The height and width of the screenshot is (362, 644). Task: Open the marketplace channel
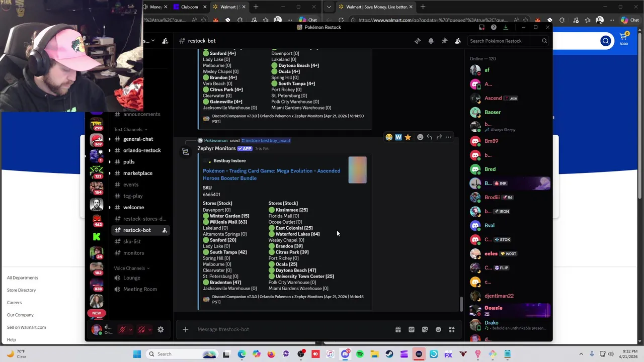pos(138,173)
